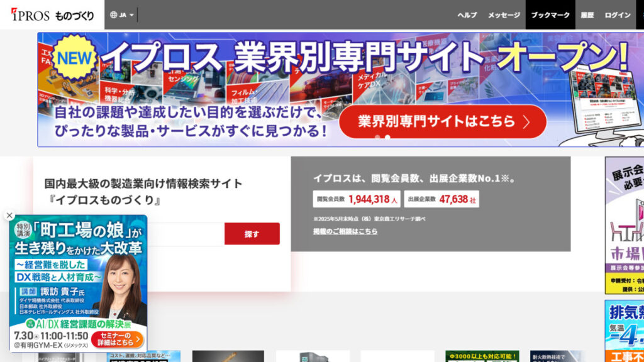Click the globe language icon
644x362 pixels.
coord(113,15)
